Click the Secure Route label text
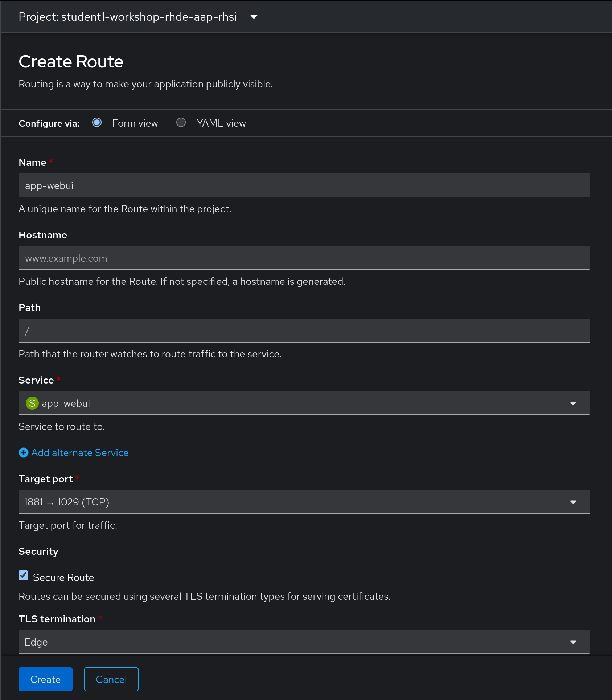This screenshot has height=700, width=612. pos(63,577)
